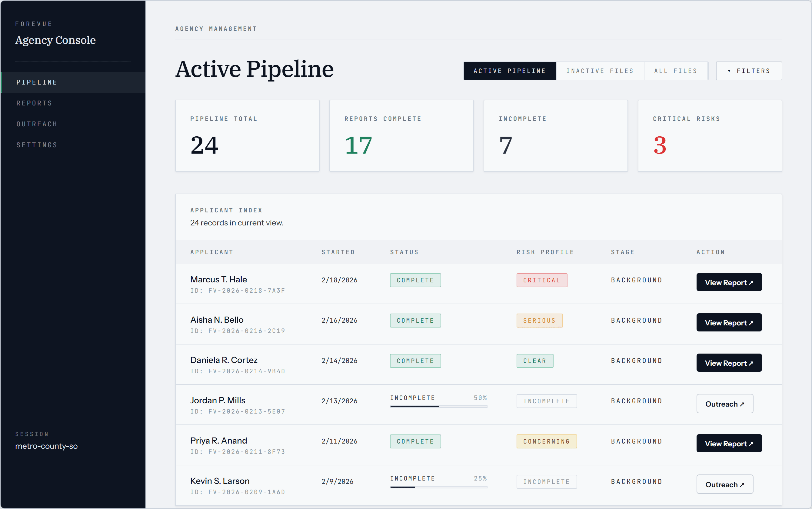This screenshot has width=812, height=509.
Task: Click started date 2/18/2026
Action: [x=339, y=280]
